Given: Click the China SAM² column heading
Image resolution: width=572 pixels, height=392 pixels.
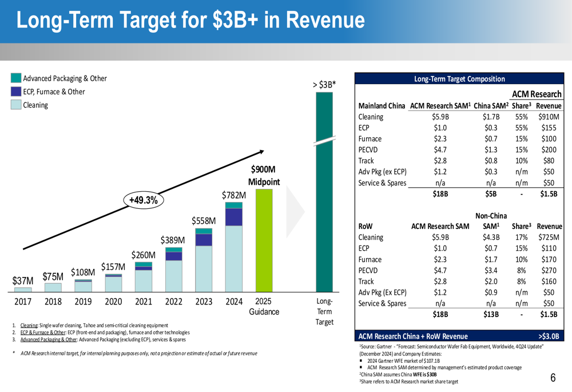Looking at the screenshot, I should coord(491,106).
